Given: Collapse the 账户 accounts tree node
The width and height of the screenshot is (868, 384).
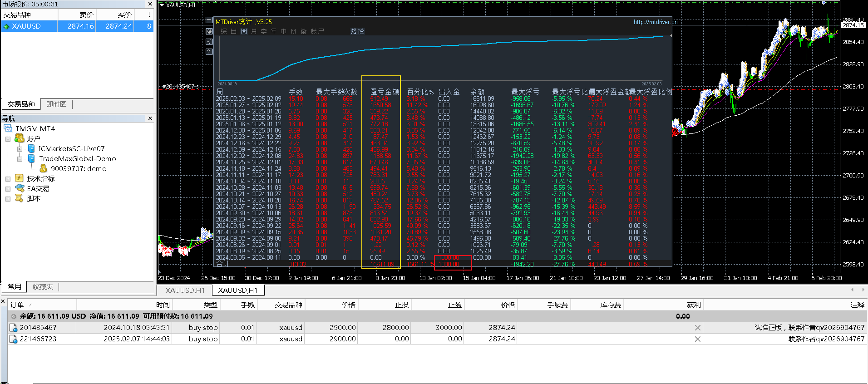Looking at the screenshot, I should [8, 139].
